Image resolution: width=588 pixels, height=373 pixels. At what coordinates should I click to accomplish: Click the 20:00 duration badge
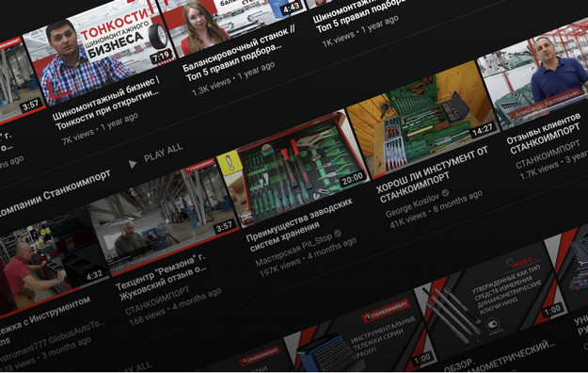coord(353,179)
